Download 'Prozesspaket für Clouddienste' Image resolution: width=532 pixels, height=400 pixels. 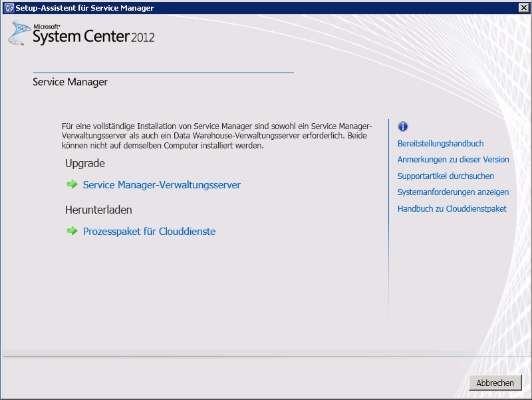(149, 232)
